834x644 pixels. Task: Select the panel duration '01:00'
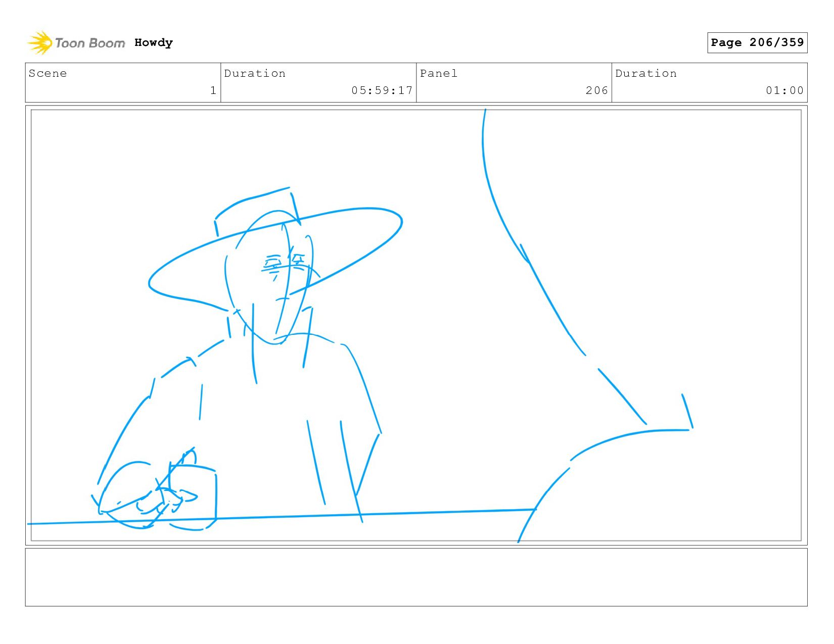tap(784, 90)
